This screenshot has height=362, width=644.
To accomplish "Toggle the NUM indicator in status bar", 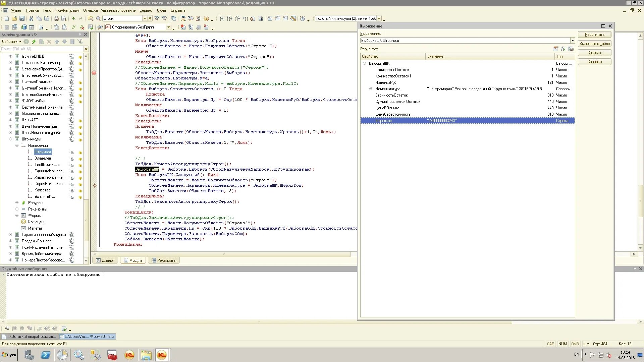I will point(562,344).
